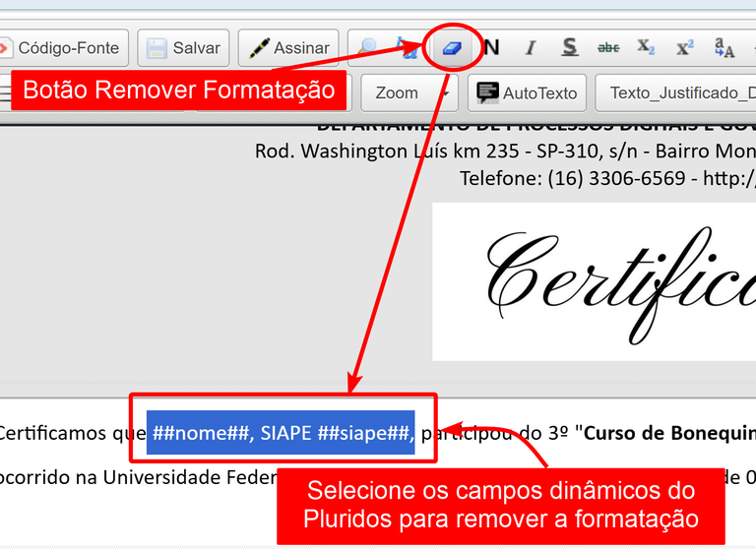The width and height of the screenshot is (756, 549).
Task: Click the 'ocorrido na Universidade Feder' line
Action: pyautogui.click(x=139, y=477)
